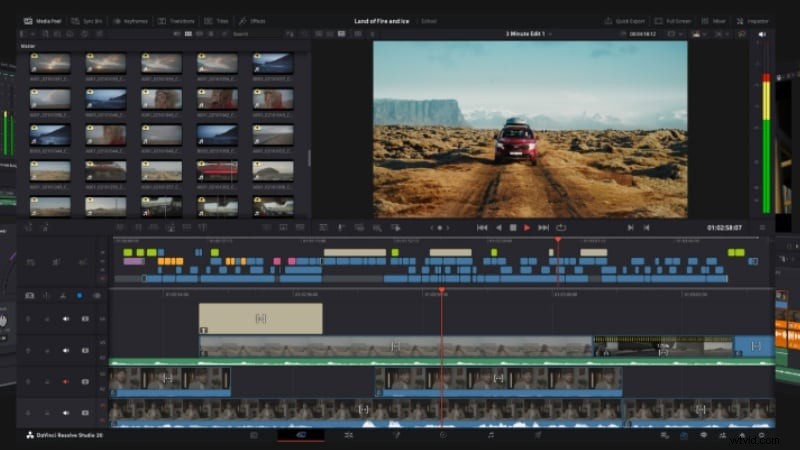Open the Inspector panel
Screen dimensions: 800x450
(752, 21)
